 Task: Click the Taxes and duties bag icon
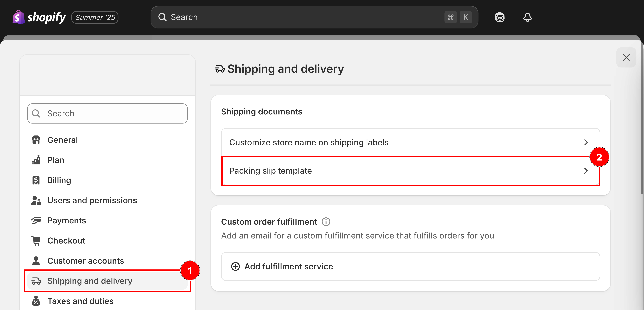(36, 301)
